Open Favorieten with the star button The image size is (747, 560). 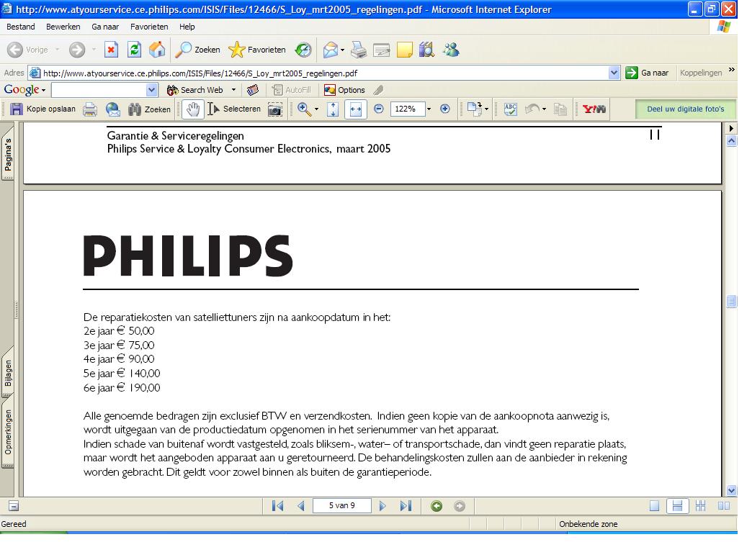(x=257, y=50)
